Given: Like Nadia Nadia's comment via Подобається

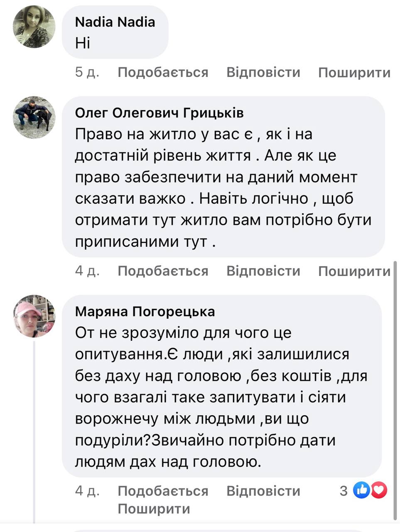Looking at the screenshot, I should click(x=163, y=72).
